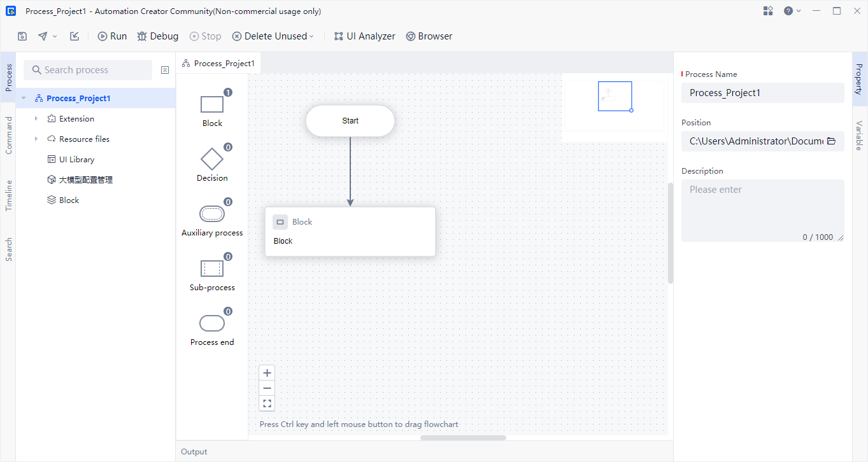Start the Debug mode
This screenshot has height=462, width=868.
(x=157, y=36)
